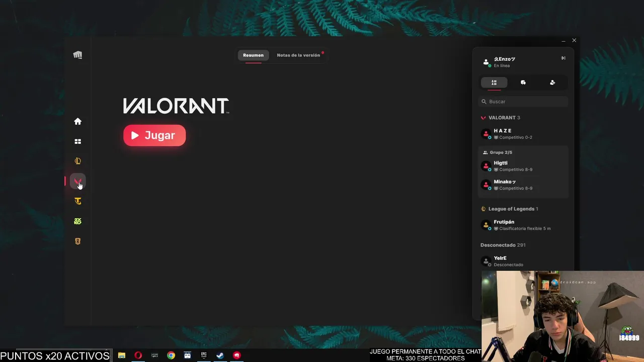644x362 pixels.
Task: Click the En línea status text
Action: [x=502, y=66]
